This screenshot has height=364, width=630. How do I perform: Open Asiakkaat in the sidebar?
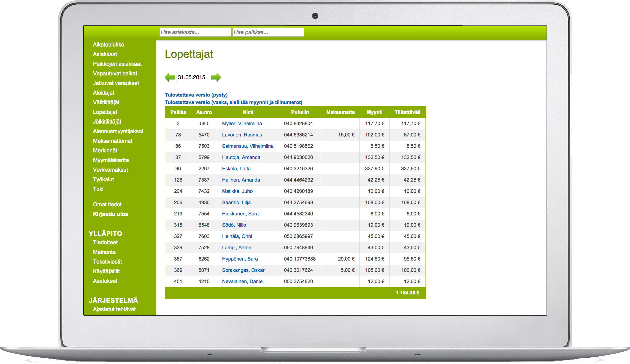coord(105,54)
